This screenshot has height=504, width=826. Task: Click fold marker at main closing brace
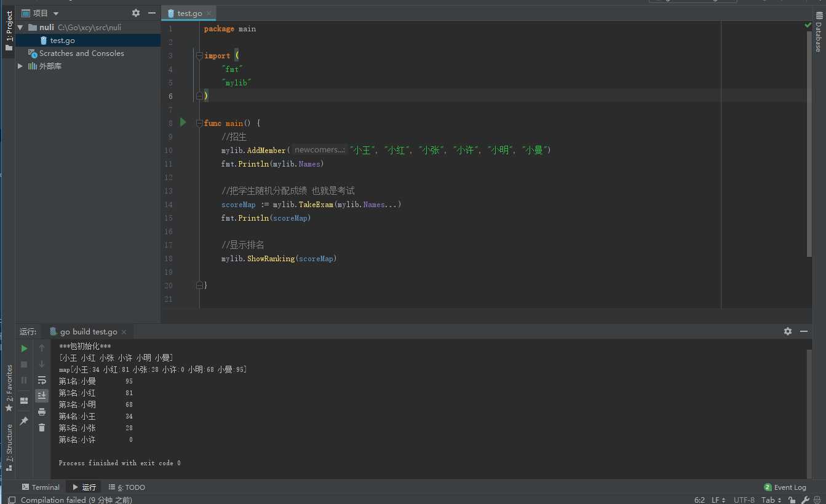(199, 285)
